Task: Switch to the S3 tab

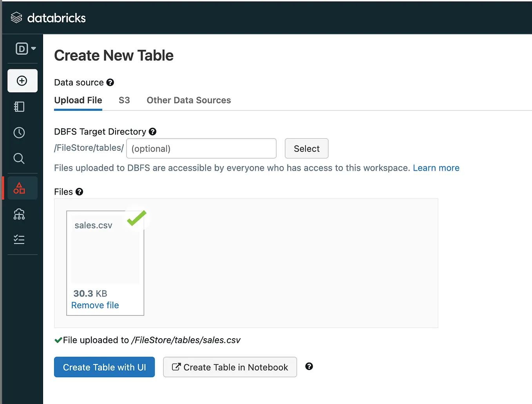Action: click(x=124, y=100)
